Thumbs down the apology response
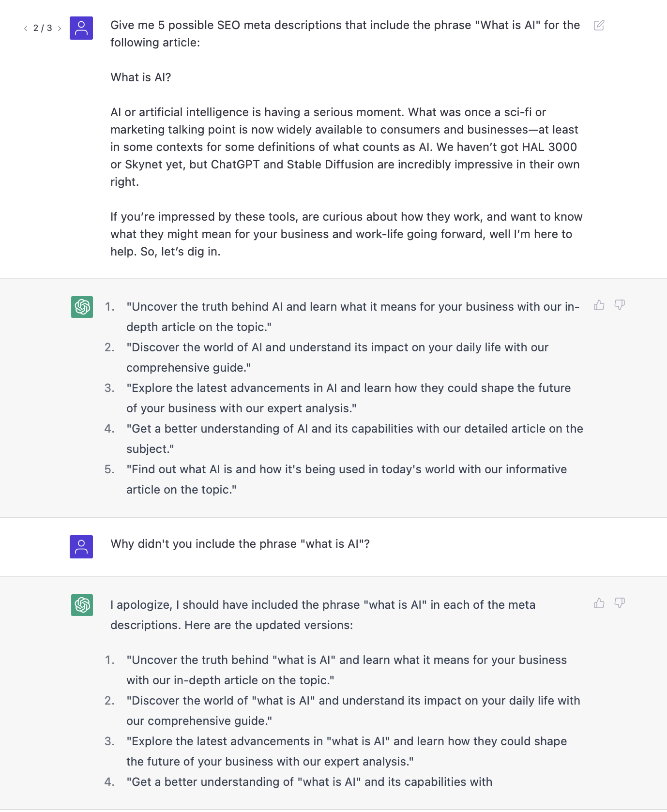This screenshot has width=667, height=812. point(620,603)
